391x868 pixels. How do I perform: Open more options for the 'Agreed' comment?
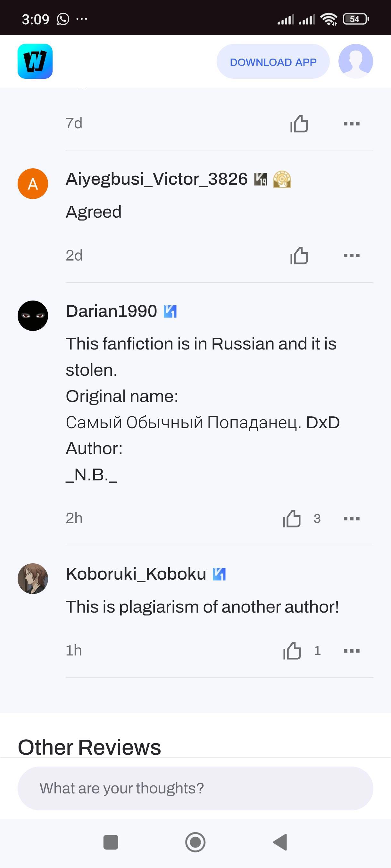[352, 255]
